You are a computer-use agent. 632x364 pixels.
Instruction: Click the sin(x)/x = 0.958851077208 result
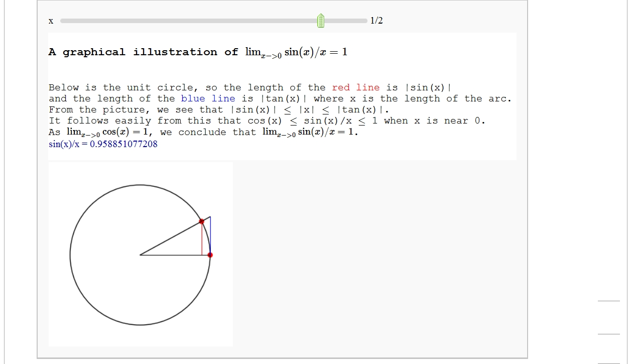103,145
